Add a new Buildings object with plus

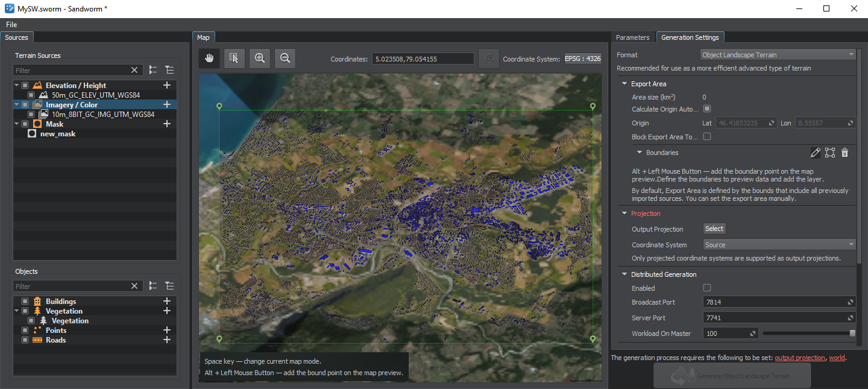point(167,302)
